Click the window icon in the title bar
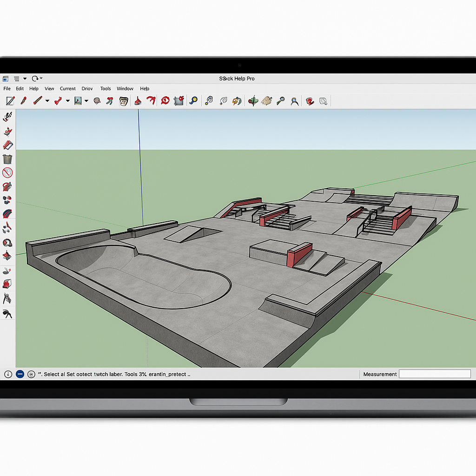This screenshot has width=476, height=476. point(6,79)
